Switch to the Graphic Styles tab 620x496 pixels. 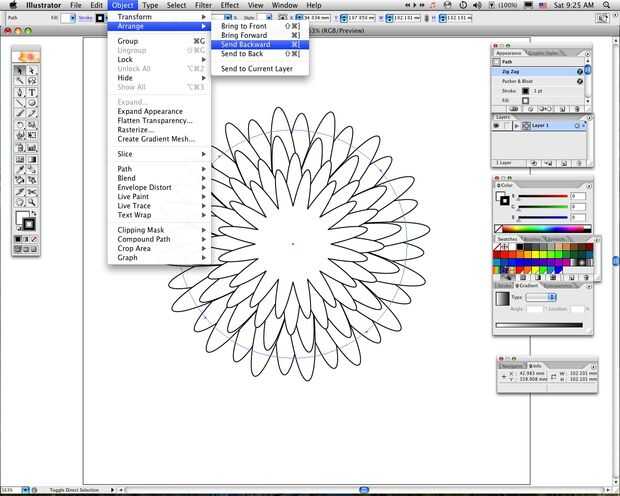click(x=543, y=53)
